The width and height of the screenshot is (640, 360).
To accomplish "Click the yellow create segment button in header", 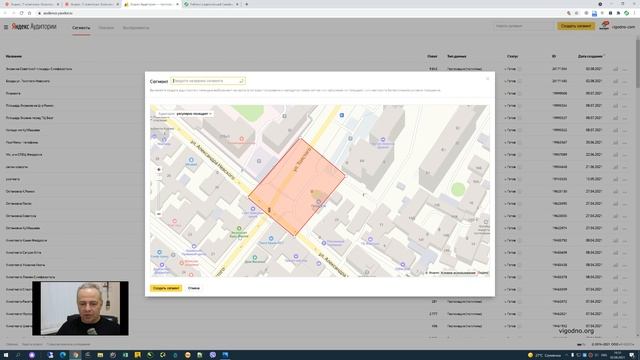I will click(x=576, y=26).
